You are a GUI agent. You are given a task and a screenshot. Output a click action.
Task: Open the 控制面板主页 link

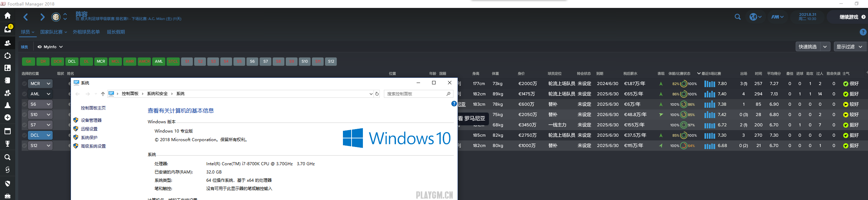pos(93,108)
